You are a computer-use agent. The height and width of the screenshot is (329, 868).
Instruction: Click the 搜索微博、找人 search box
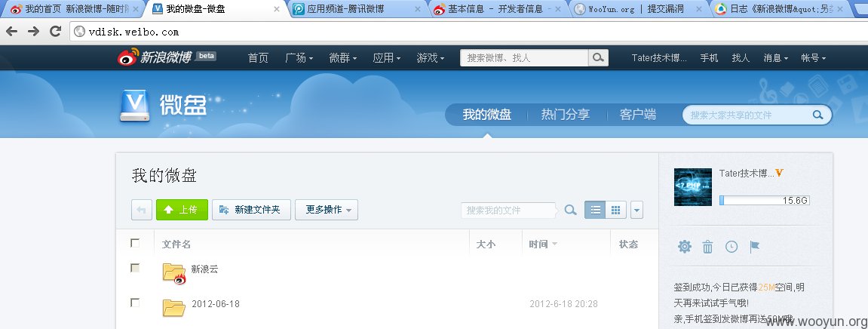[x=523, y=57]
